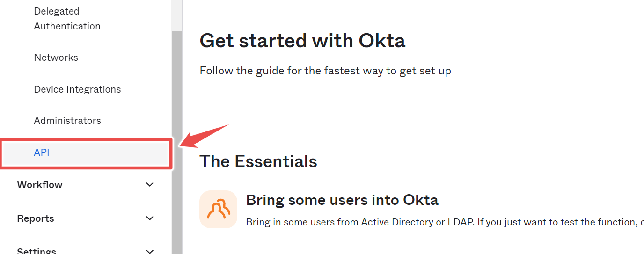This screenshot has width=644, height=254.
Task: Expand the Workflow chevron
Action: [x=150, y=185]
